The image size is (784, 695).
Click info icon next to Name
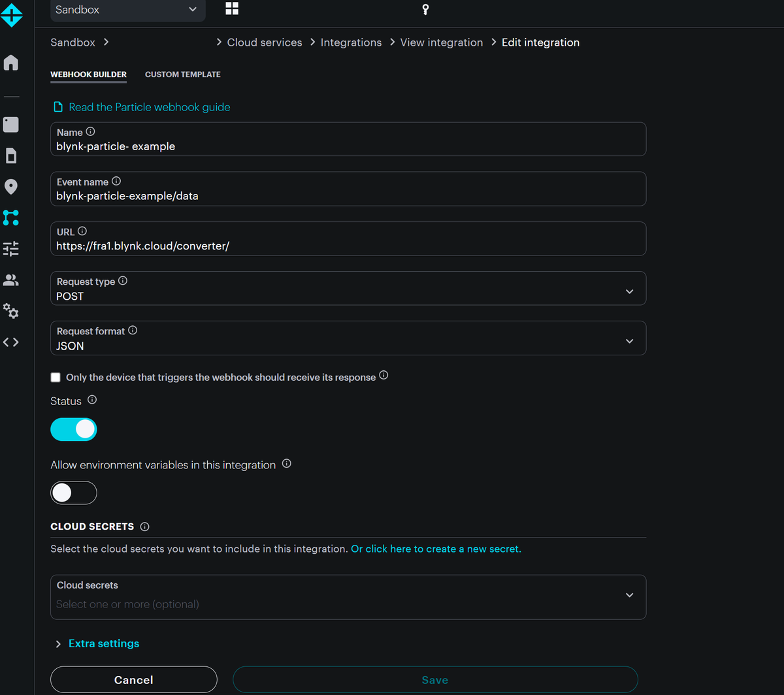tap(90, 132)
